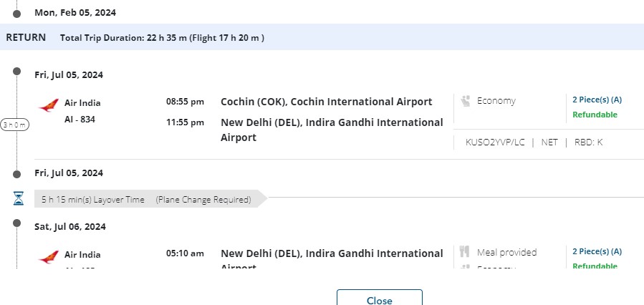Click the timeline dot beside Mon, Feb 05, 2024
This screenshot has height=305, width=644.
pyautogui.click(x=17, y=12)
